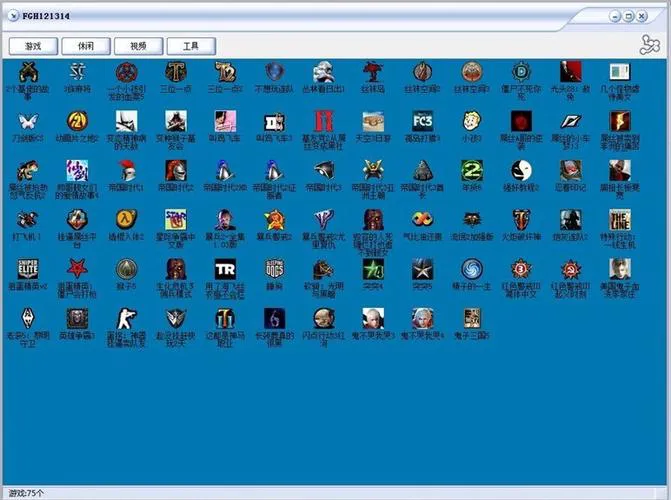This screenshot has width=671, height=500.
Task: Launch the white star on black icon
Action: point(422,269)
